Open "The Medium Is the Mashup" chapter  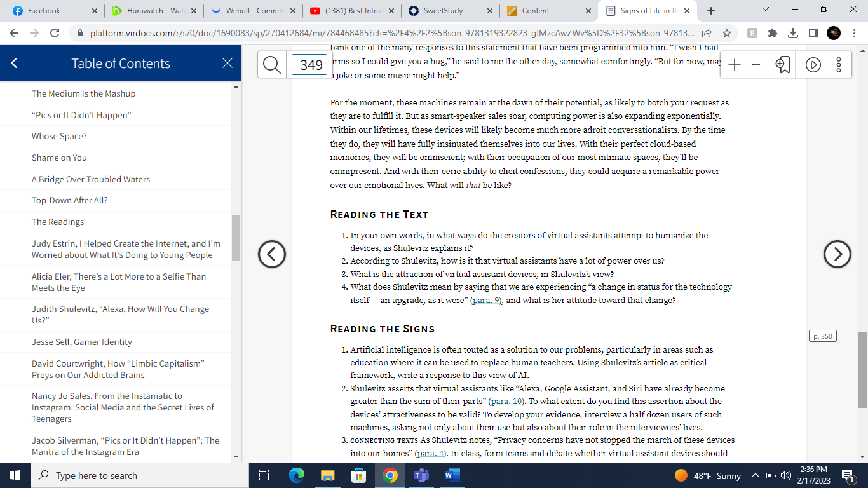84,93
